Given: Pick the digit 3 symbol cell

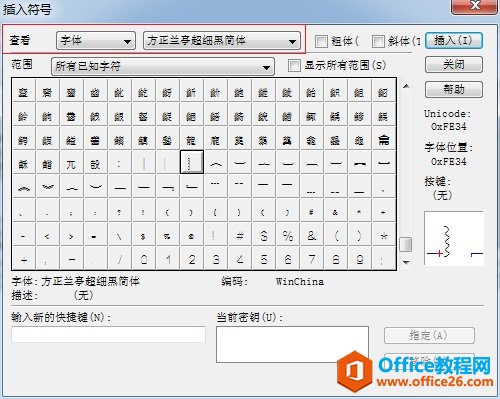Looking at the screenshot, I should coord(216,259).
